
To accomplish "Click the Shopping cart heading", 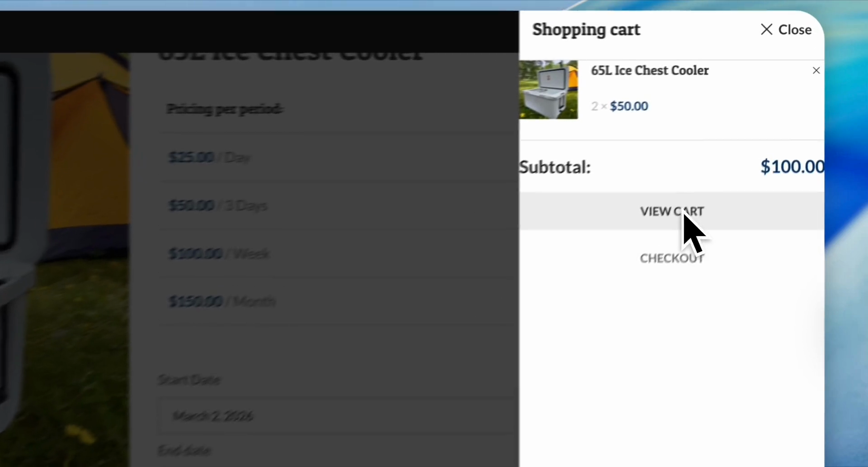I will tap(586, 29).
